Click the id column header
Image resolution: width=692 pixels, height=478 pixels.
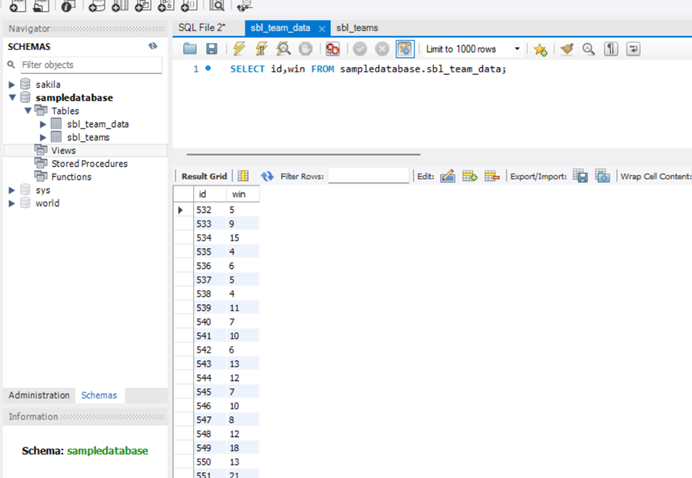[x=210, y=194]
